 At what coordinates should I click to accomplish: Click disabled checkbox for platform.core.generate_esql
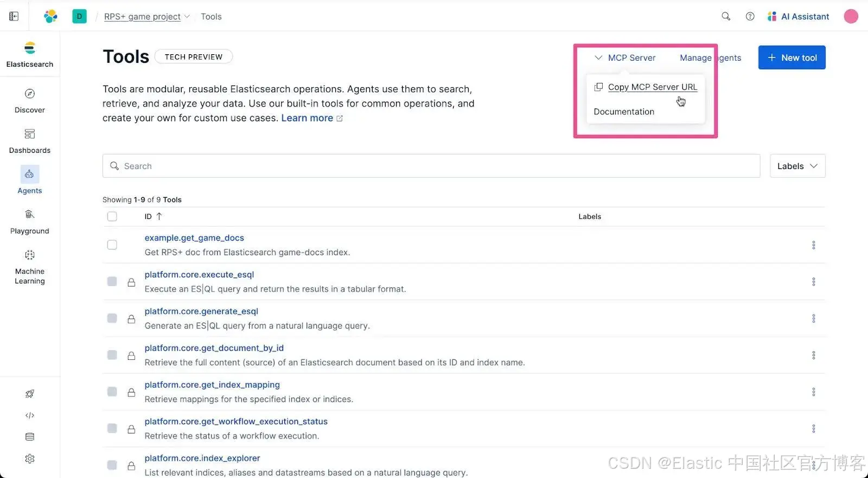click(112, 318)
